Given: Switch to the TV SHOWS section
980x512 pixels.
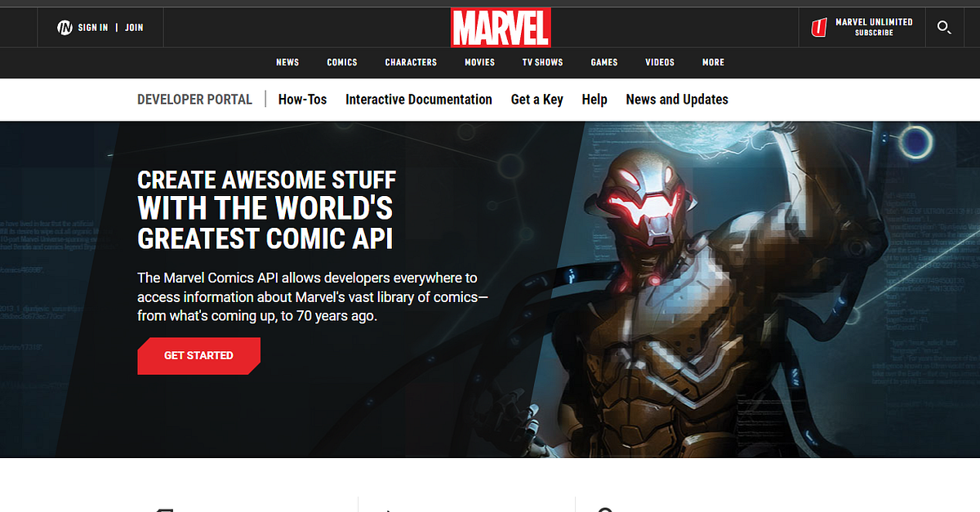Looking at the screenshot, I should (x=542, y=62).
